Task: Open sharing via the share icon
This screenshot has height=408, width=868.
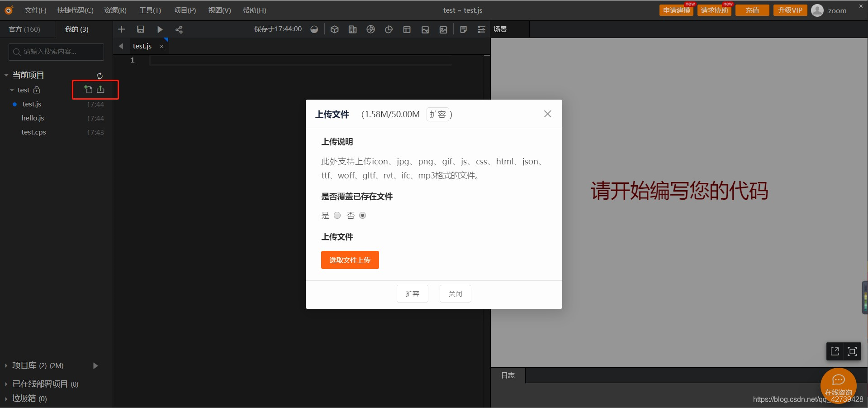Action: (179, 29)
